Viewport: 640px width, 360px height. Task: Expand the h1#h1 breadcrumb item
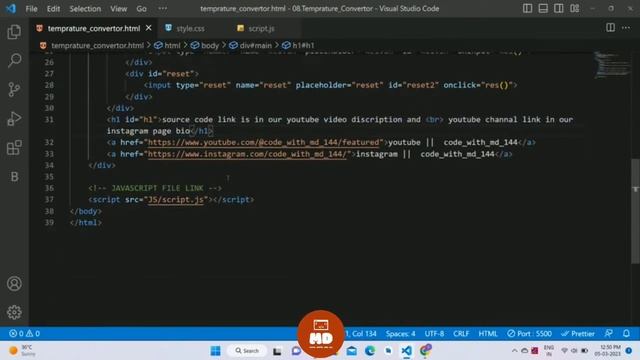pyautogui.click(x=303, y=45)
